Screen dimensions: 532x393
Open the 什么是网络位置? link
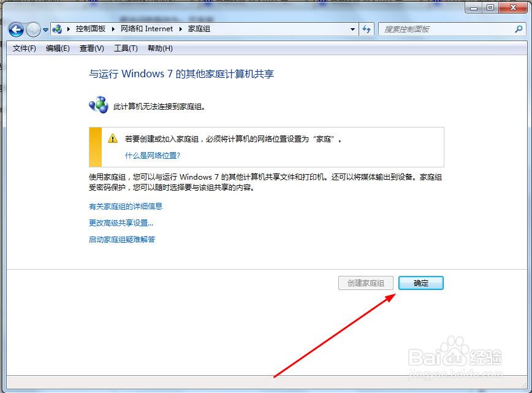[x=153, y=156]
